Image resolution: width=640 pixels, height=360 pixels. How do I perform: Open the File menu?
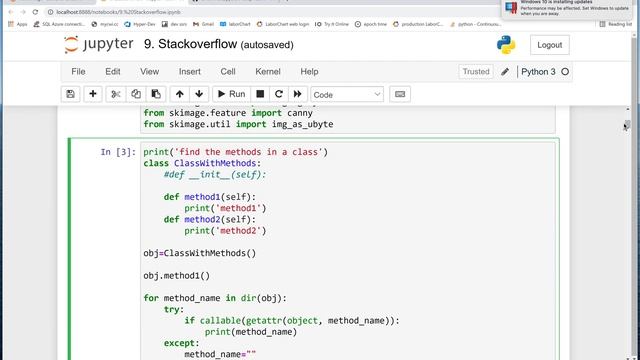(78, 71)
